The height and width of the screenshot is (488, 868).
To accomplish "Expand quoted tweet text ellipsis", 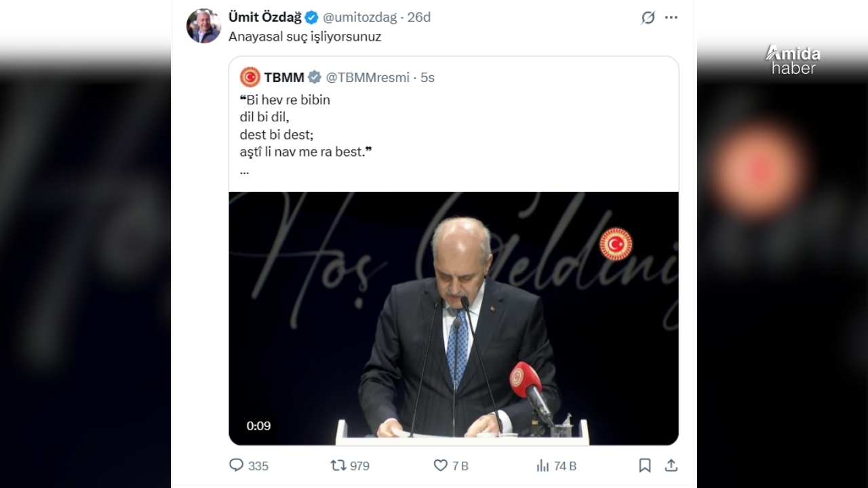I will point(244,171).
